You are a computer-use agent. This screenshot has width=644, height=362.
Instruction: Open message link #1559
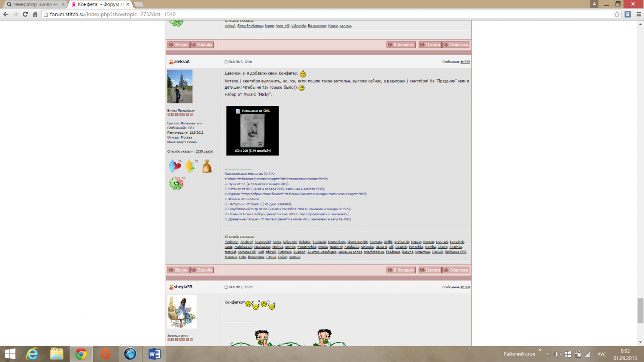(465, 62)
